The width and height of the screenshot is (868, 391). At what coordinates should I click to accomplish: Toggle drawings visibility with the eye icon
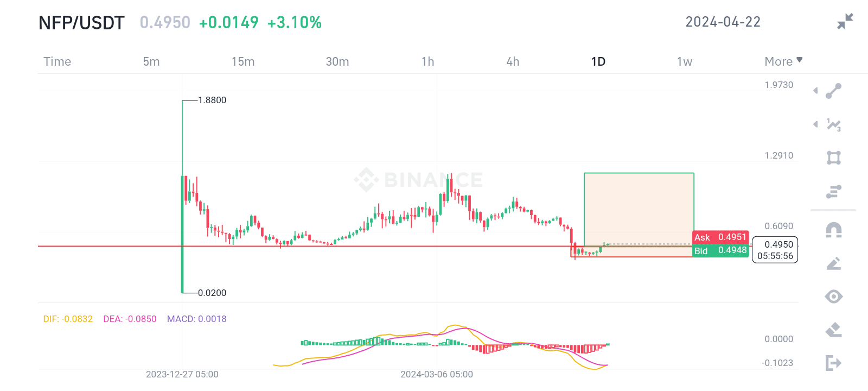coord(834,297)
